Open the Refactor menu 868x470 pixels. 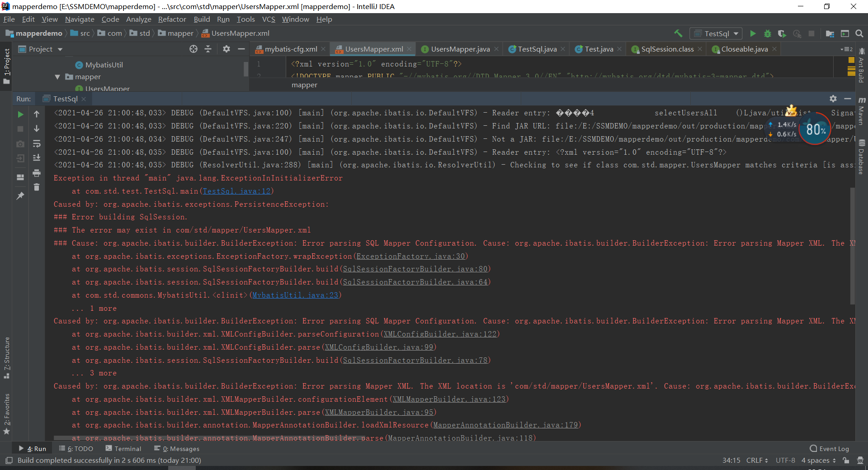[172, 19]
